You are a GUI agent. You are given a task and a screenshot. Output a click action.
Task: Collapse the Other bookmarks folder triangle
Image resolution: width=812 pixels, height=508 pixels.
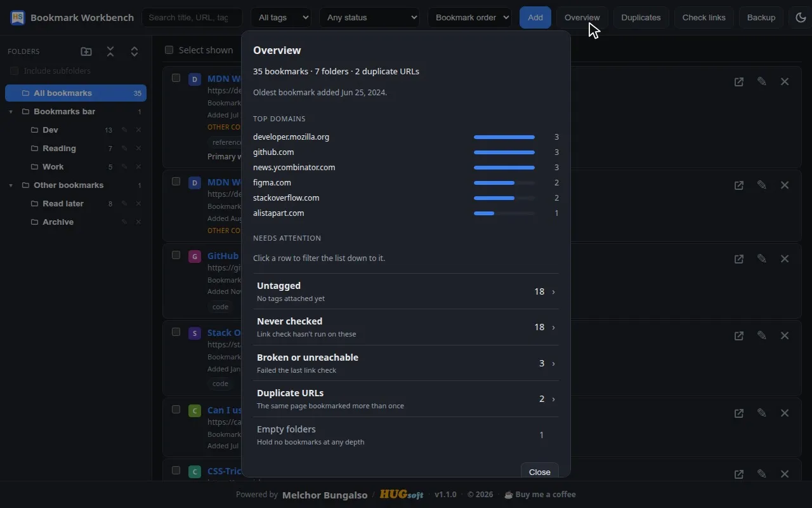pos(11,185)
